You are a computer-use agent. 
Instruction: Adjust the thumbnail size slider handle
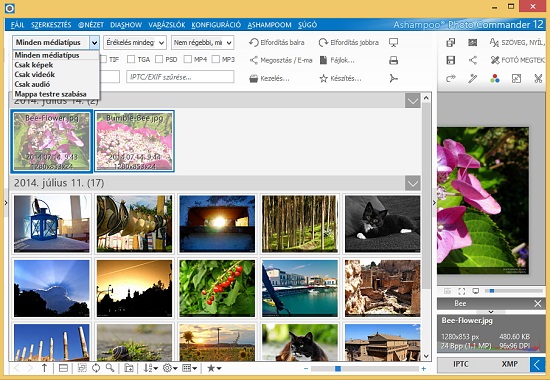338,369
